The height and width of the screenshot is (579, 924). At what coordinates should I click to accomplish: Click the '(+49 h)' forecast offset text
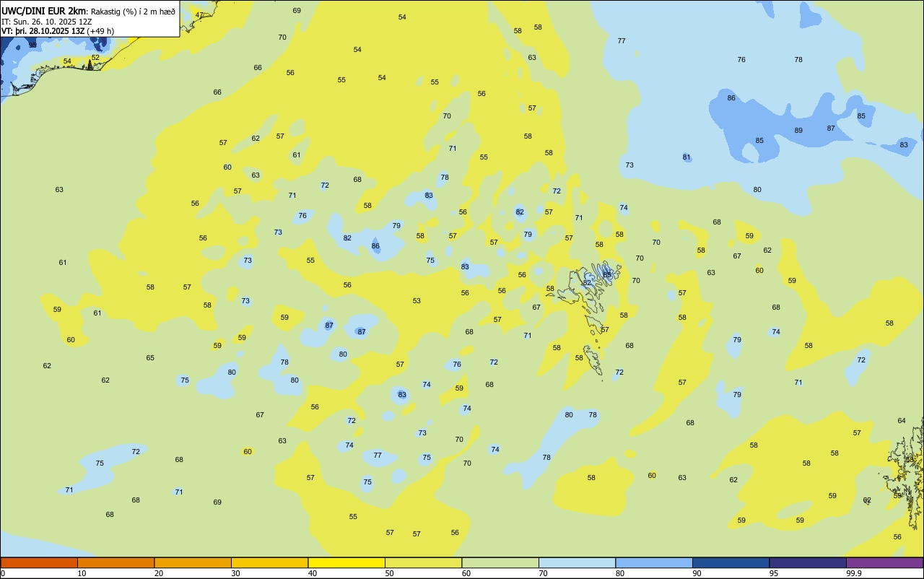pos(100,31)
